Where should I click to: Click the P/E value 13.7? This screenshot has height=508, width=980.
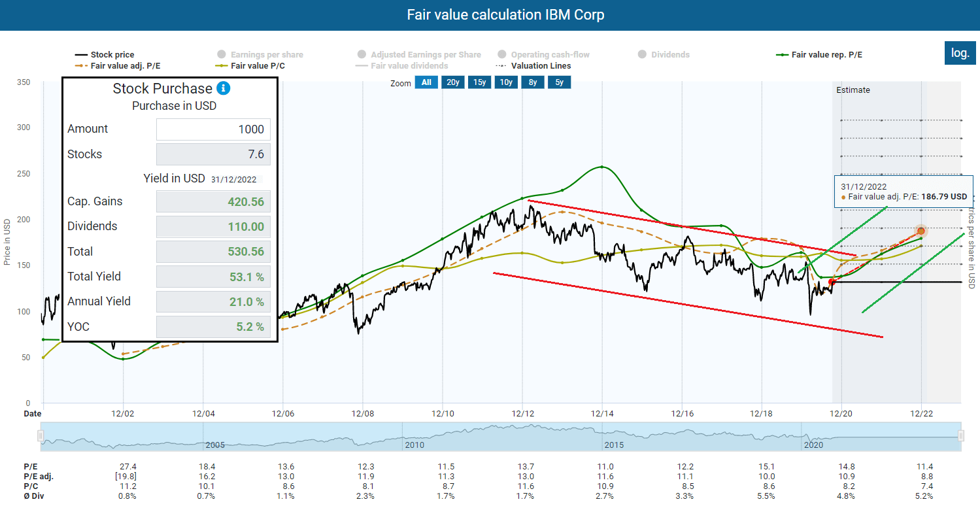526,467
